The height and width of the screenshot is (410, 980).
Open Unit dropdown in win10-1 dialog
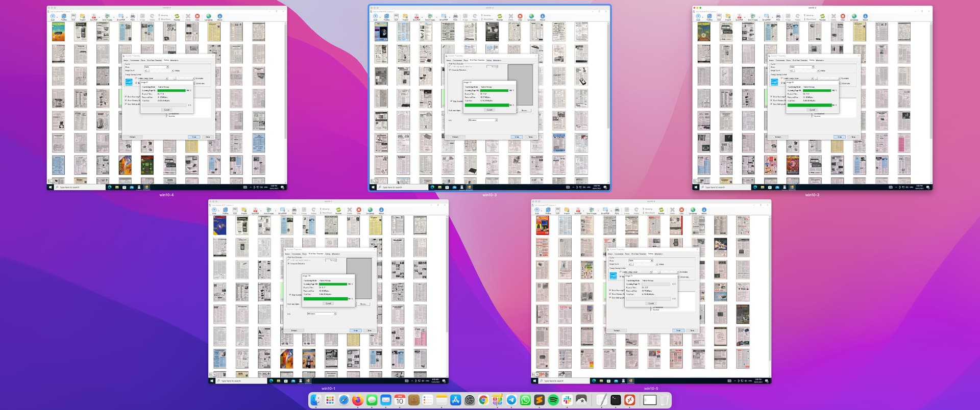point(322,314)
